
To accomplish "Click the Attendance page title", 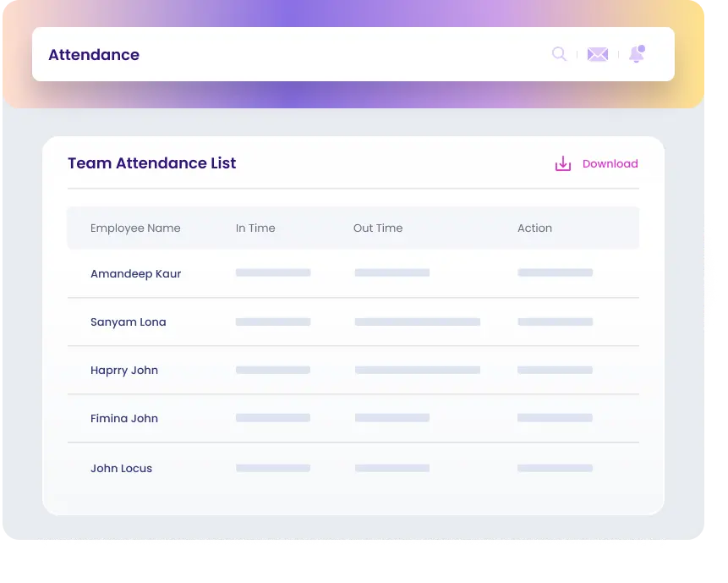I will 94,55.
